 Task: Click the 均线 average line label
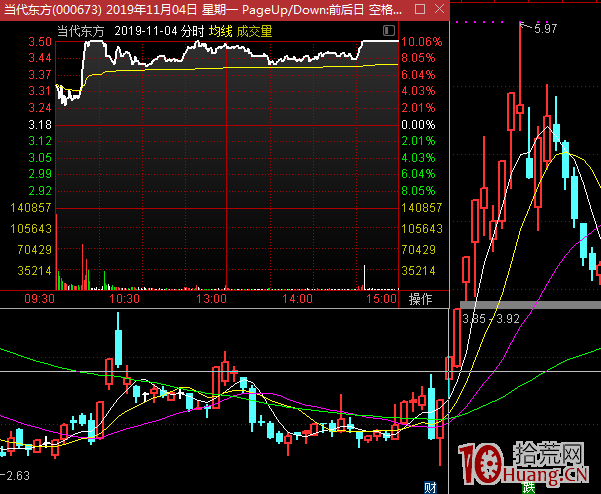(220, 31)
